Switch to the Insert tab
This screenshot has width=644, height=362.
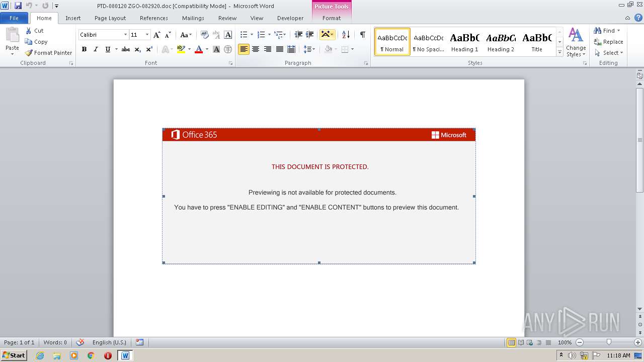click(x=73, y=18)
